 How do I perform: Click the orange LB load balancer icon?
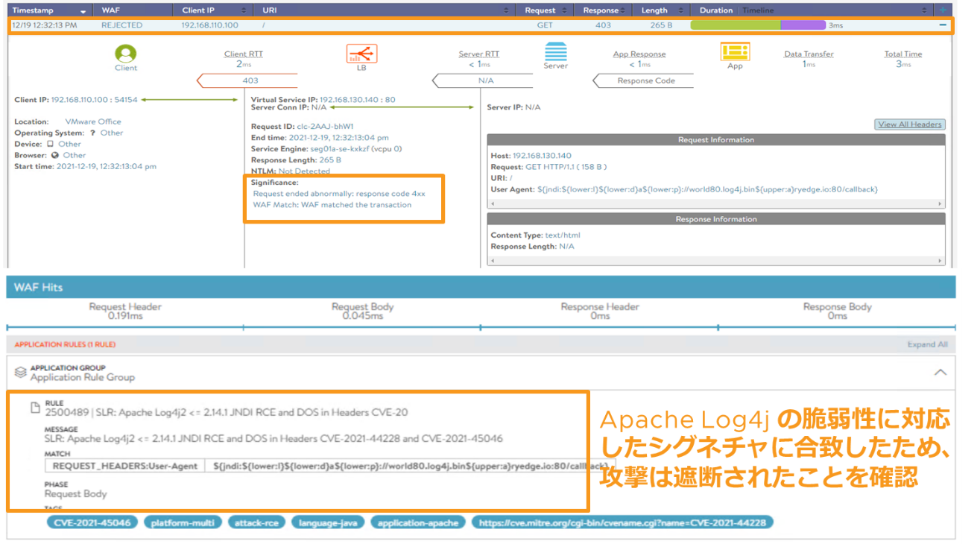click(361, 53)
